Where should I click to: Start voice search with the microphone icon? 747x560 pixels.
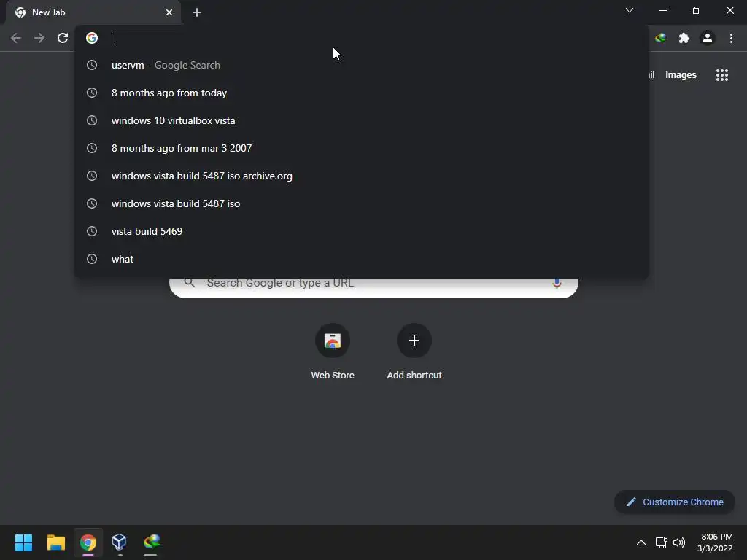[557, 284]
